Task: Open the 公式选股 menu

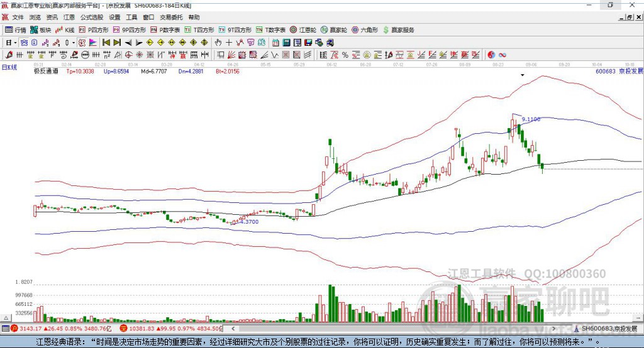Action: pos(92,17)
